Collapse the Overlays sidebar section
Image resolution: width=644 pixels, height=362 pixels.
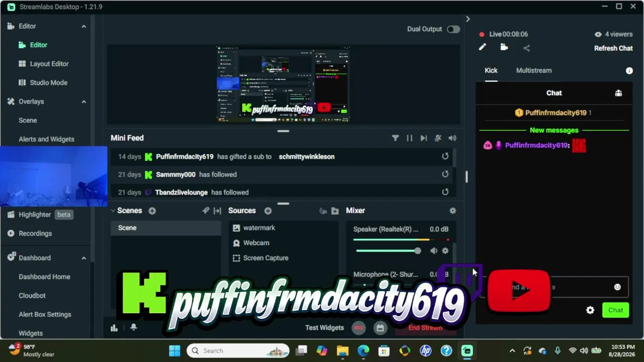[84, 102]
